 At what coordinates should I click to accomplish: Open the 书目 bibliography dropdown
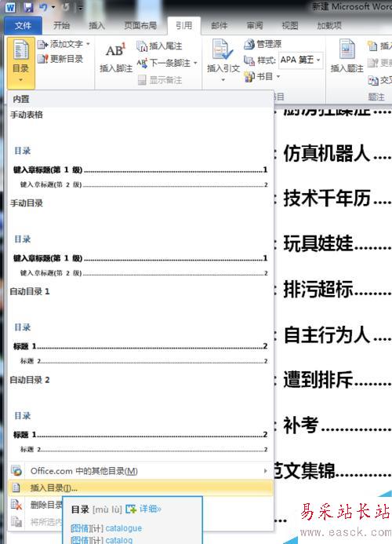click(262, 76)
